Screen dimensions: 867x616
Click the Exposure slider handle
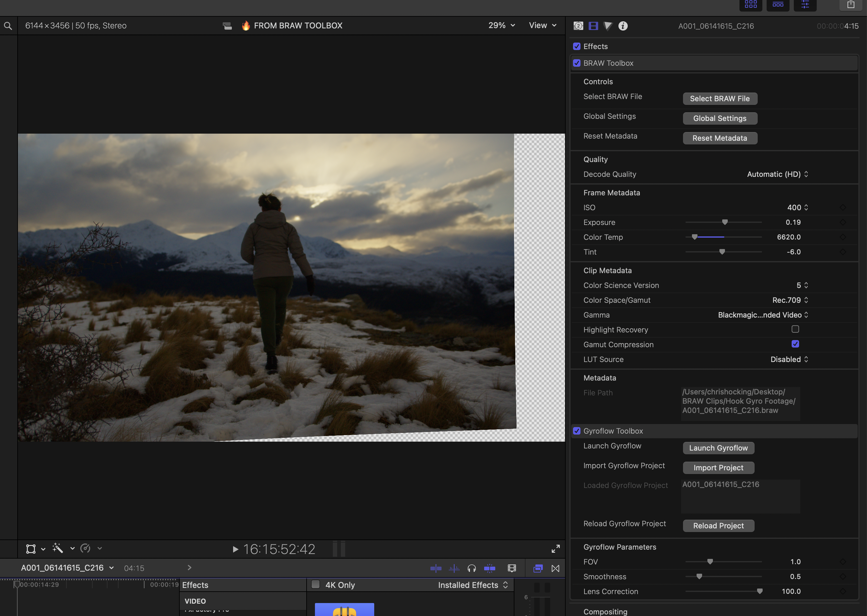[725, 222]
